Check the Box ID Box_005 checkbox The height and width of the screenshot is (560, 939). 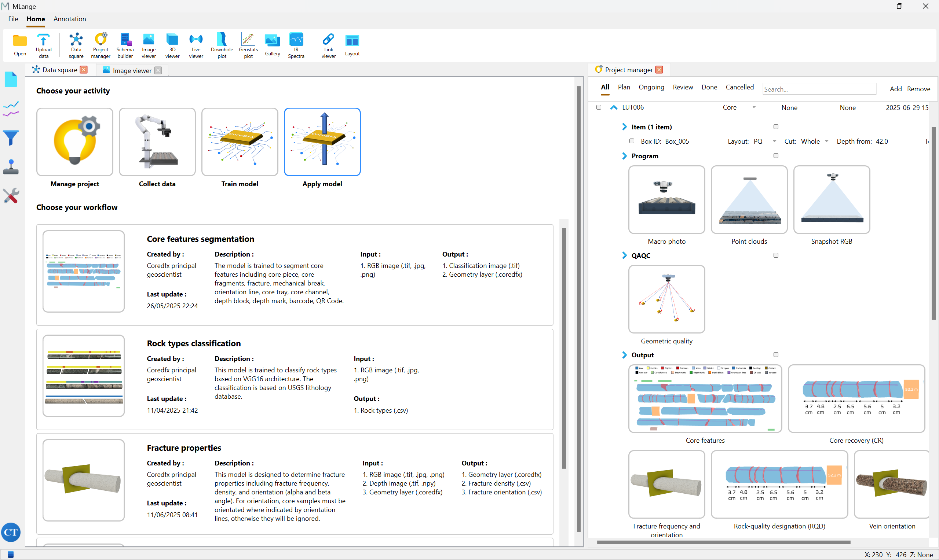coord(632,141)
